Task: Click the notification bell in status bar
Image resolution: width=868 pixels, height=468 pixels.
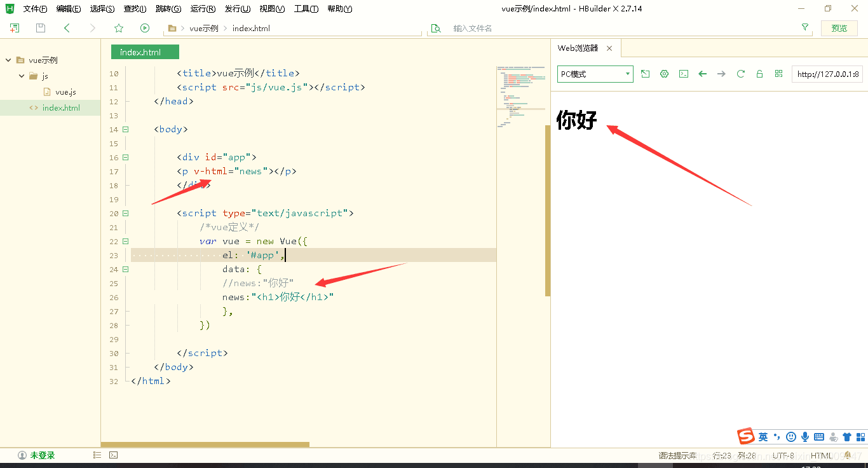Action: point(847,455)
